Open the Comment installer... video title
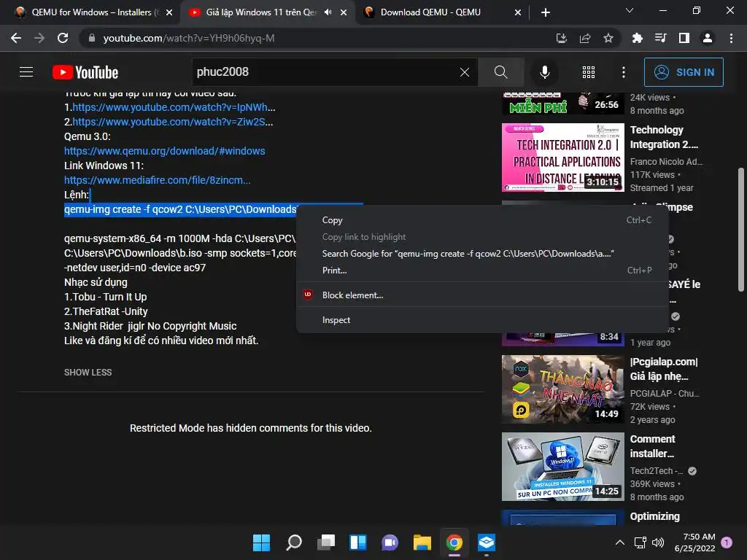This screenshot has height=560, width=747. [652, 446]
